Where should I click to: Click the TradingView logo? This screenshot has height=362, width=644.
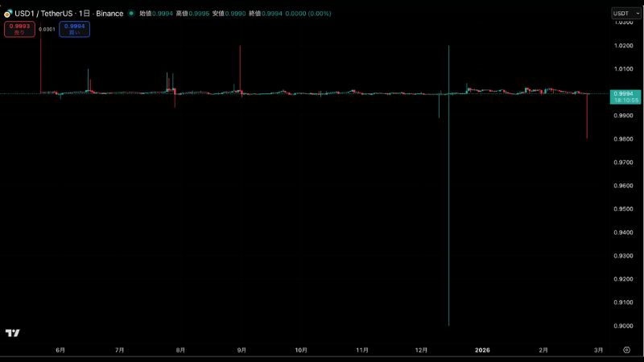[12, 333]
